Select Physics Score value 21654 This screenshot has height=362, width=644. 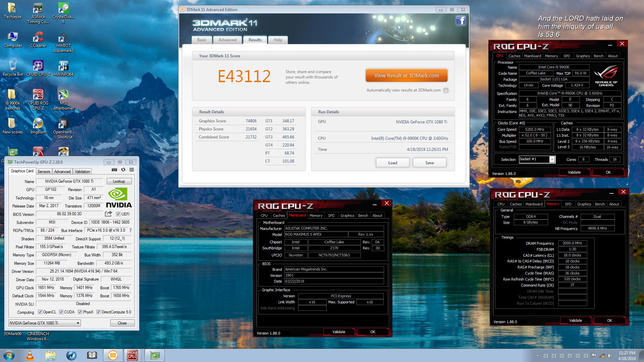(251, 129)
